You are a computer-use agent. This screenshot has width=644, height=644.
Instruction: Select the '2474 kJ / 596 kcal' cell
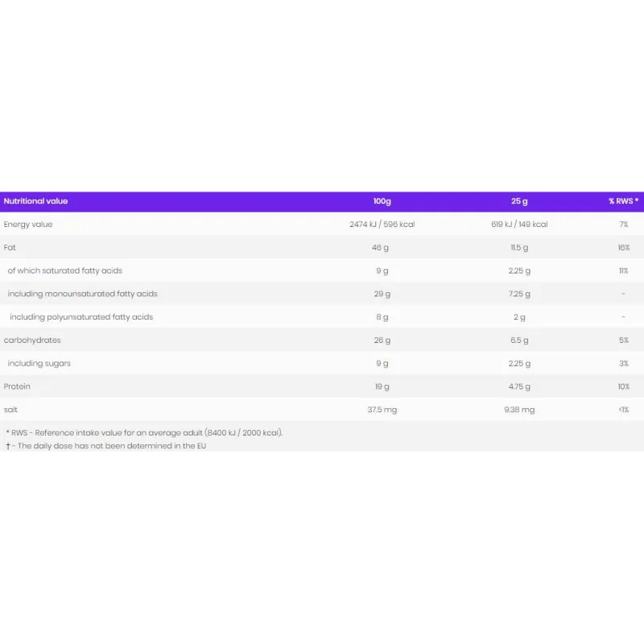(382, 225)
